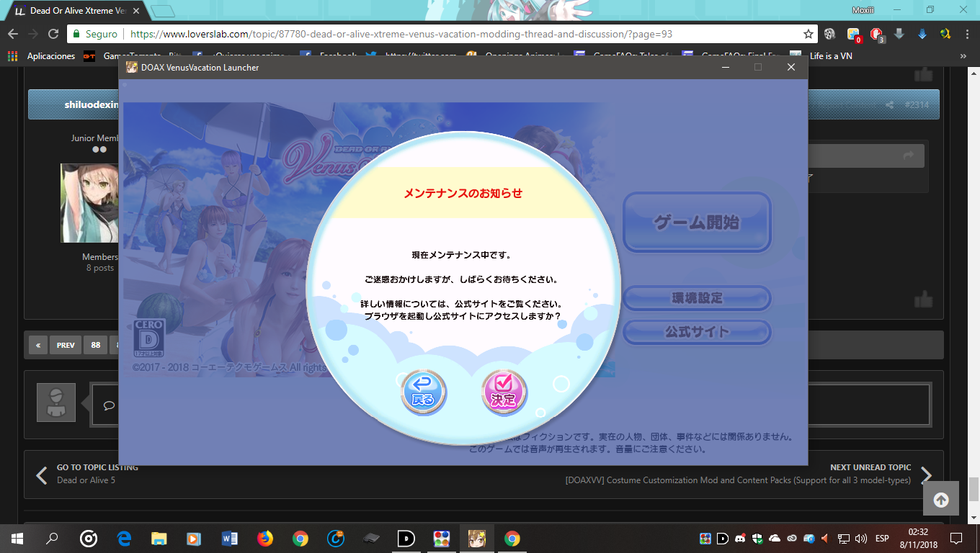
Task: Click the Moxiii profile button in Chrome
Action: 863,9
